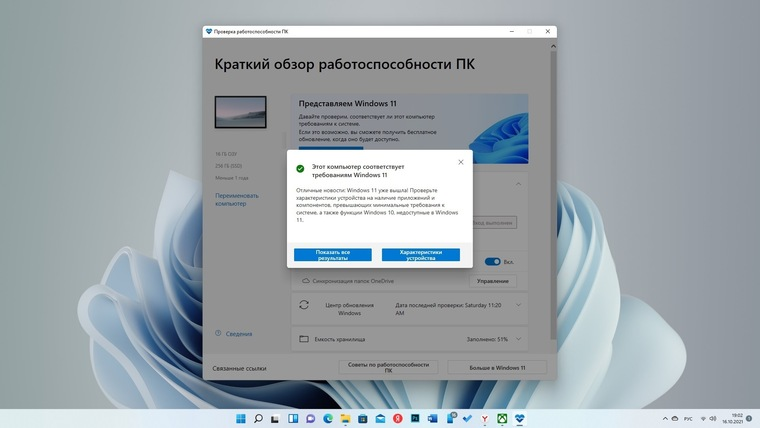Open the Переименовать компьютер link
760x428 pixels.
pos(236,199)
